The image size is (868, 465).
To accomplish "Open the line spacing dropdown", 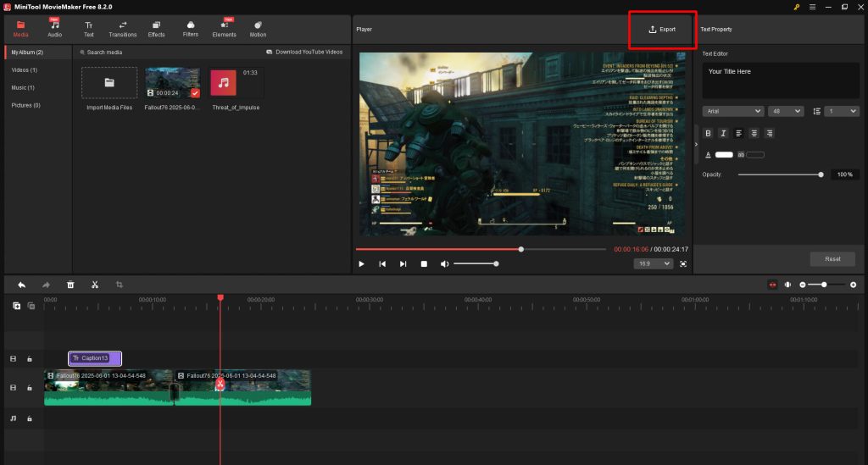I will [842, 111].
